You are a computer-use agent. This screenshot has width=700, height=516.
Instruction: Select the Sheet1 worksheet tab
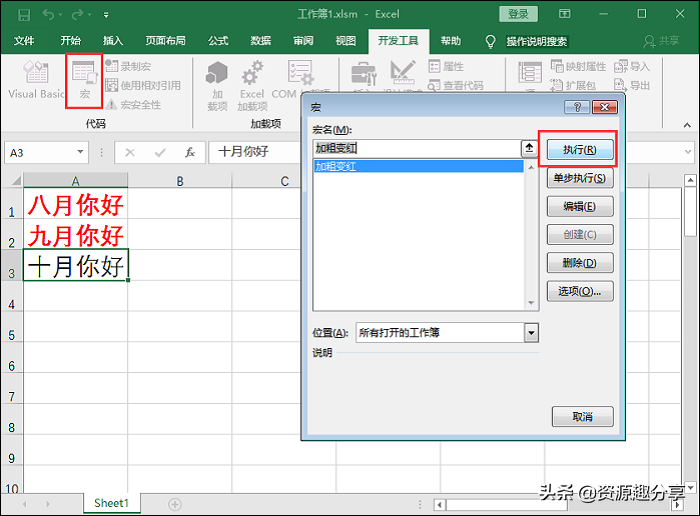point(111,503)
